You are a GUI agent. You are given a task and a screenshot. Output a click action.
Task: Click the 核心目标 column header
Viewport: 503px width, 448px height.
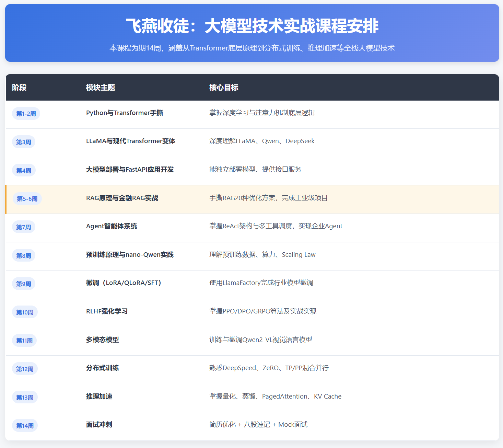pos(224,88)
